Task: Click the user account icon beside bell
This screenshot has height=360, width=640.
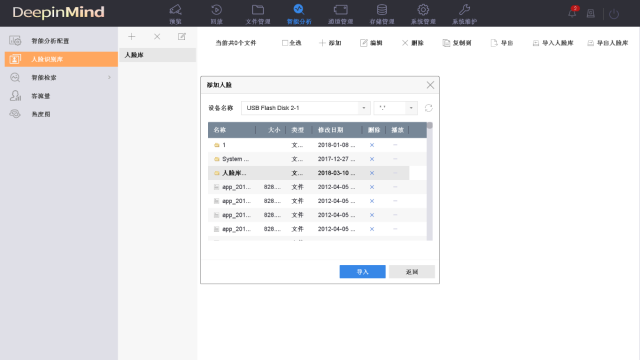Action: [591, 13]
